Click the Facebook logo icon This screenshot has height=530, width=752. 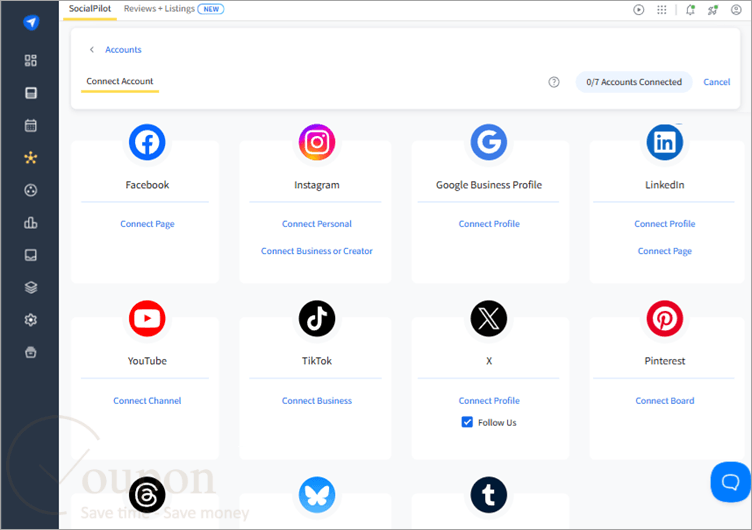pyautogui.click(x=147, y=142)
